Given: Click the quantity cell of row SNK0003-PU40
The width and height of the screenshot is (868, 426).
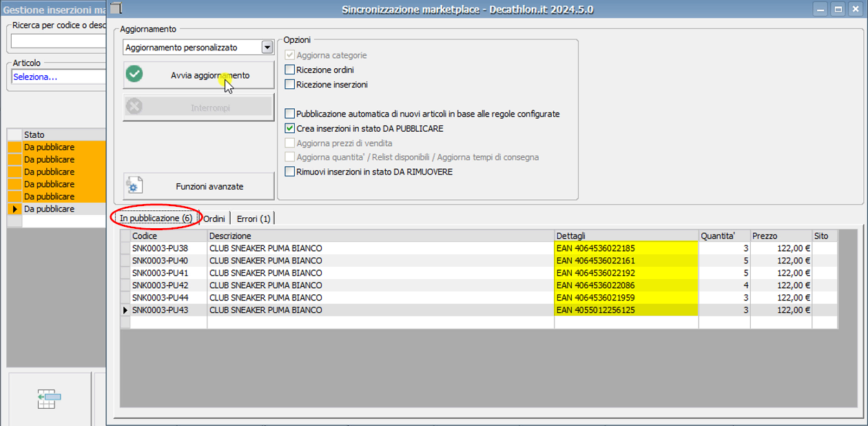Looking at the screenshot, I should (x=725, y=261).
